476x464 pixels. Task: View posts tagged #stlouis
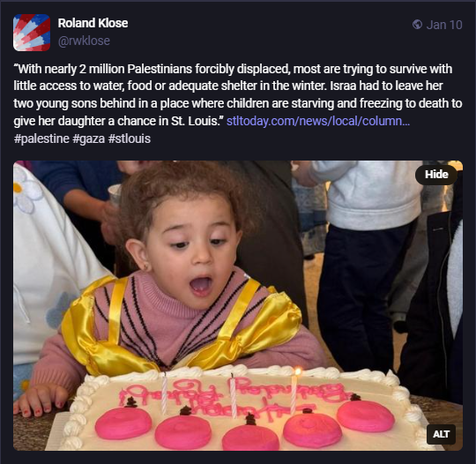coord(129,138)
